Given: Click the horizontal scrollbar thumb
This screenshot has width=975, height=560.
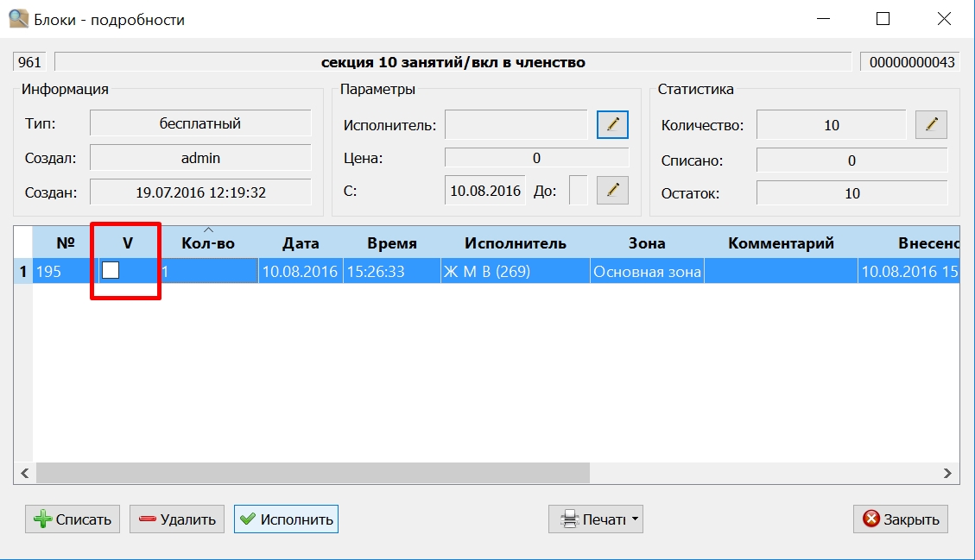Looking at the screenshot, I should tap(313, 473).
